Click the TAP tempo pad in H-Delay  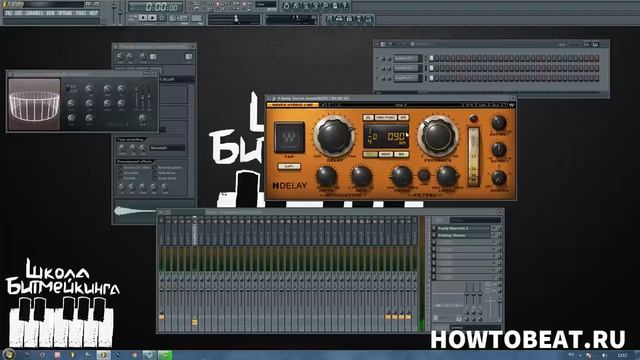pos(289,138)
